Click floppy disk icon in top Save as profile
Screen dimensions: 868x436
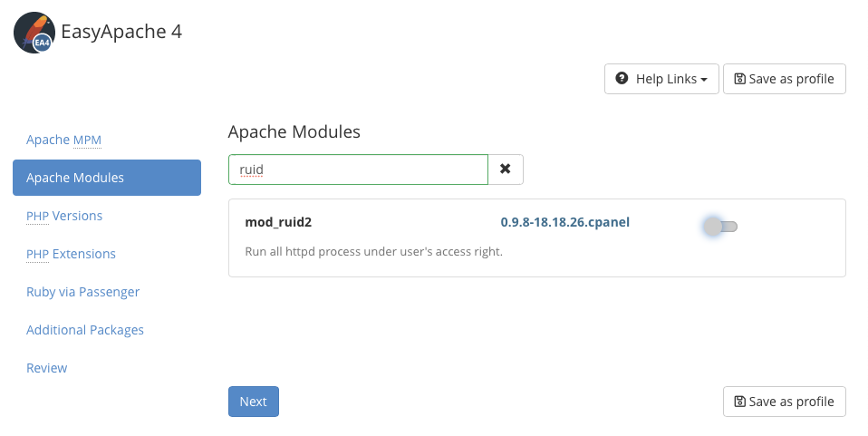(740, 79)
